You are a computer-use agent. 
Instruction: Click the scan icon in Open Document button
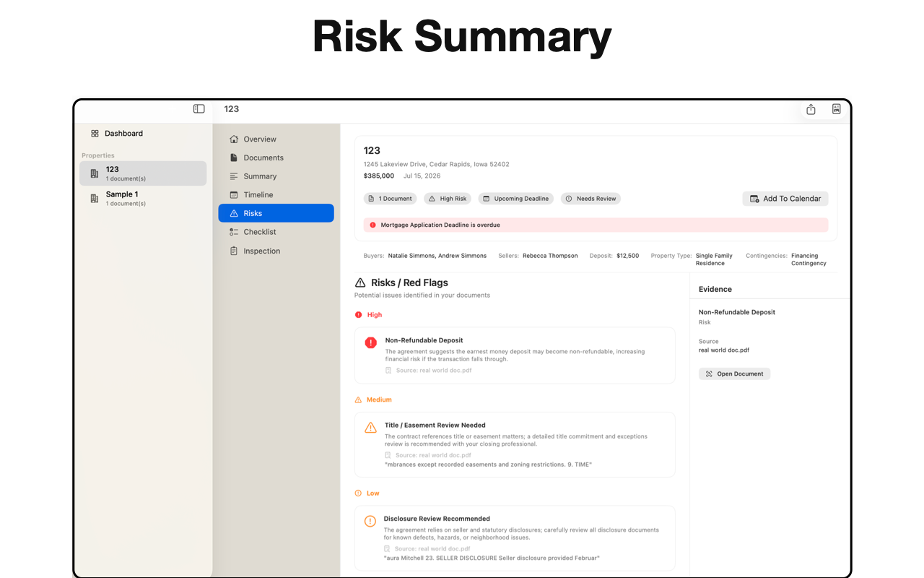709,374
